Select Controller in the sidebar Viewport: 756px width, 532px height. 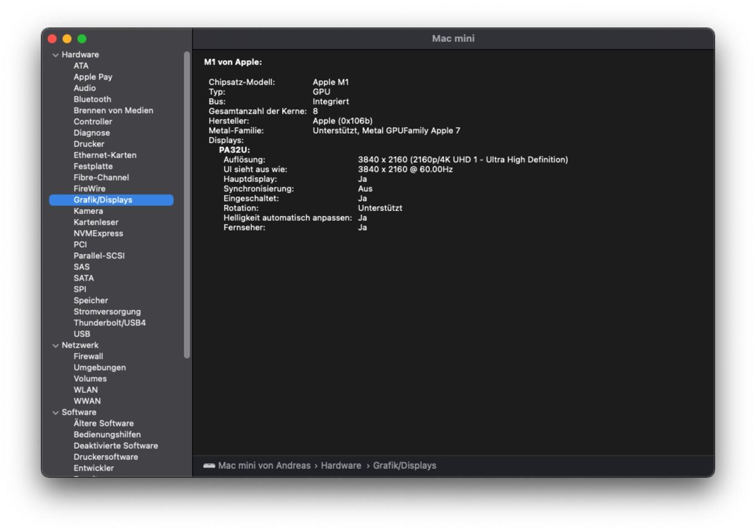pos(93,121)
